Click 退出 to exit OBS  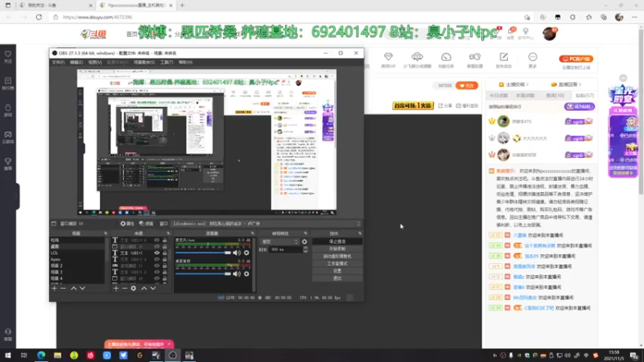[x=337, y=278]
